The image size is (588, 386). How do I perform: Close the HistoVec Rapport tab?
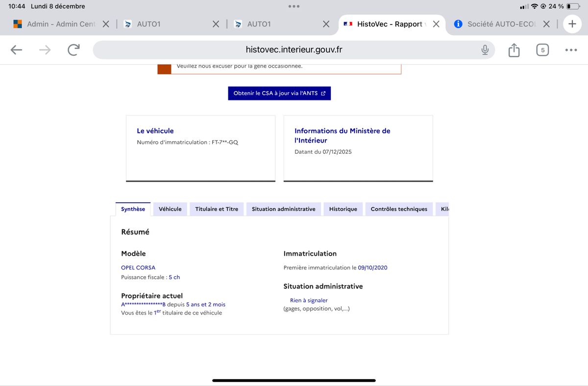(x=436, y=24)
